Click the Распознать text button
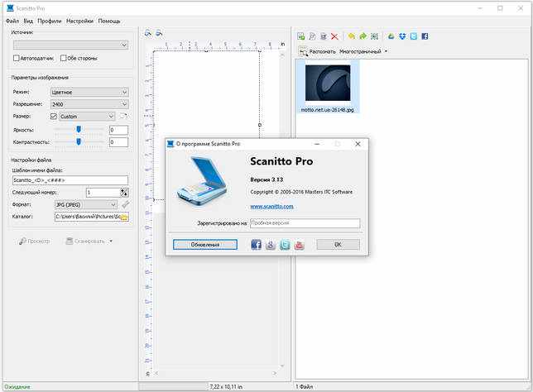The width and height of the screenshot is (533, 392). pyautogui.click(x=322, y=51)
